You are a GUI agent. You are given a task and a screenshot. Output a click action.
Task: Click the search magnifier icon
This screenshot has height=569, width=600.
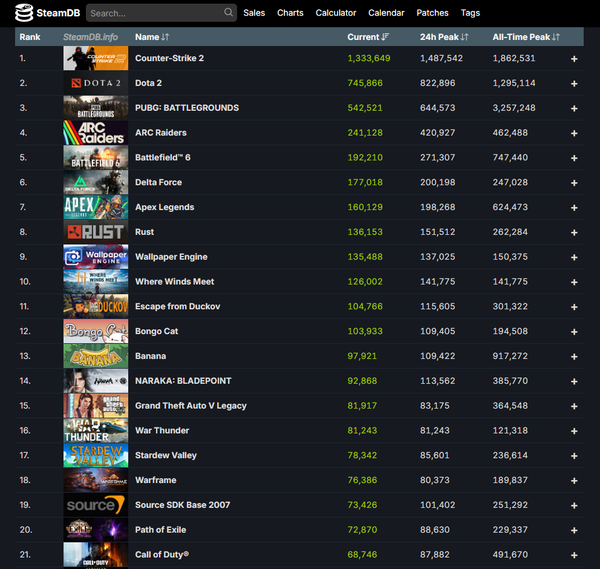pos(229,13)
